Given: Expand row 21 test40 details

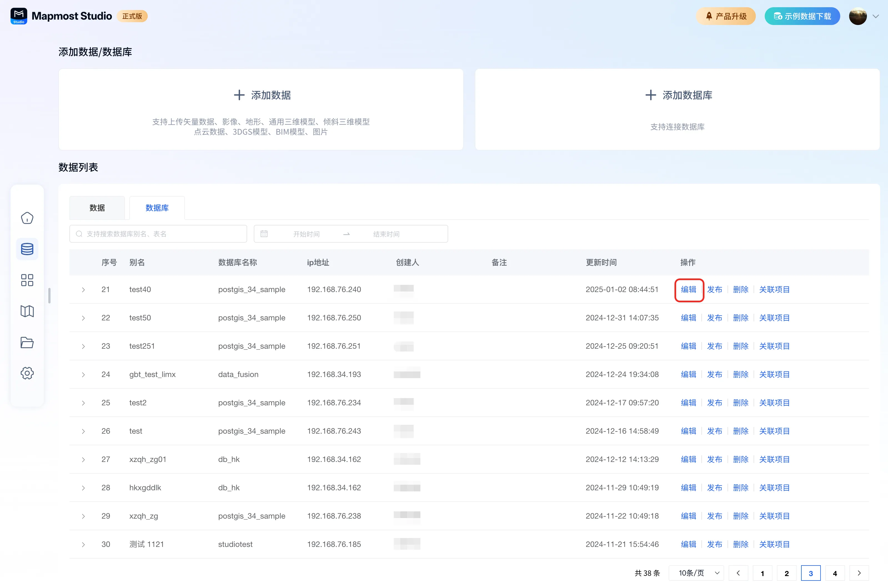Looking at the screenshot, I should (x=83, y=290).
